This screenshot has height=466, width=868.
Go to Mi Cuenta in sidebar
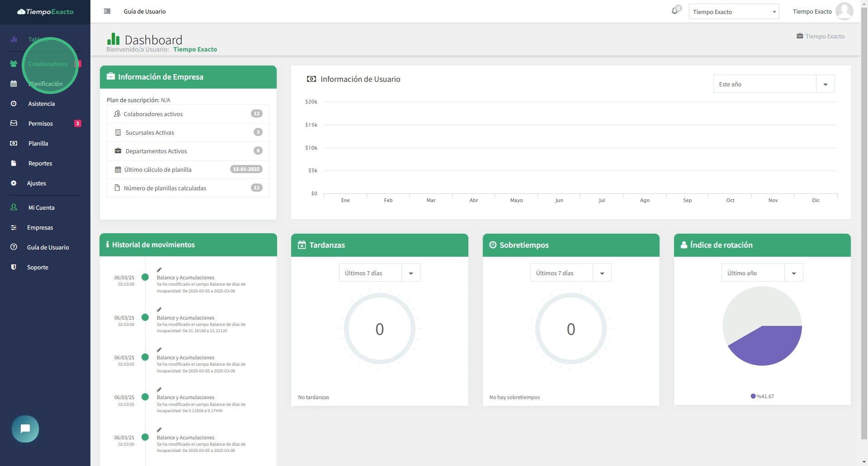pos(41,207)
